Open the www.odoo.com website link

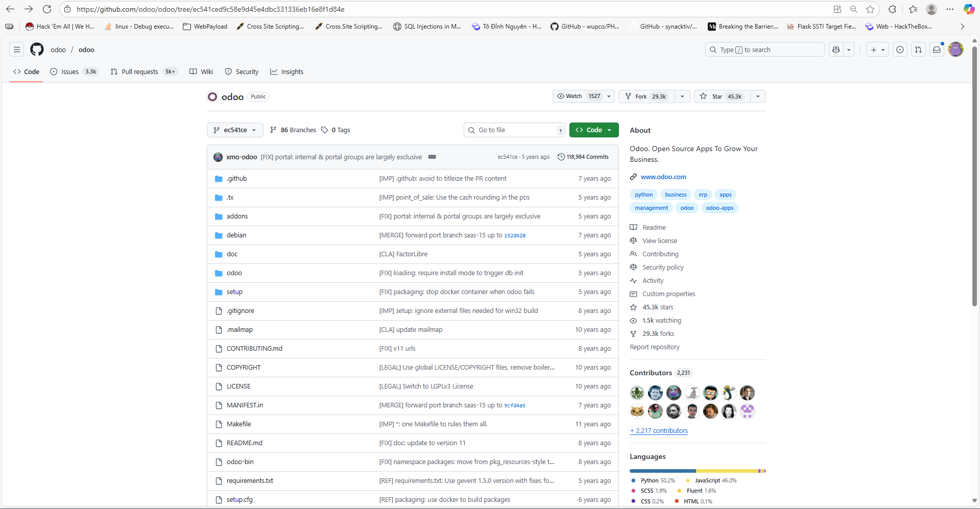(x=663, y=177)
